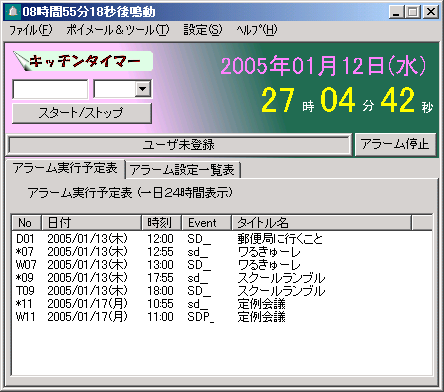Click the 時刻 column header
Image resolution: width=444 pixels, height=392 pixels.
[162, 223]
